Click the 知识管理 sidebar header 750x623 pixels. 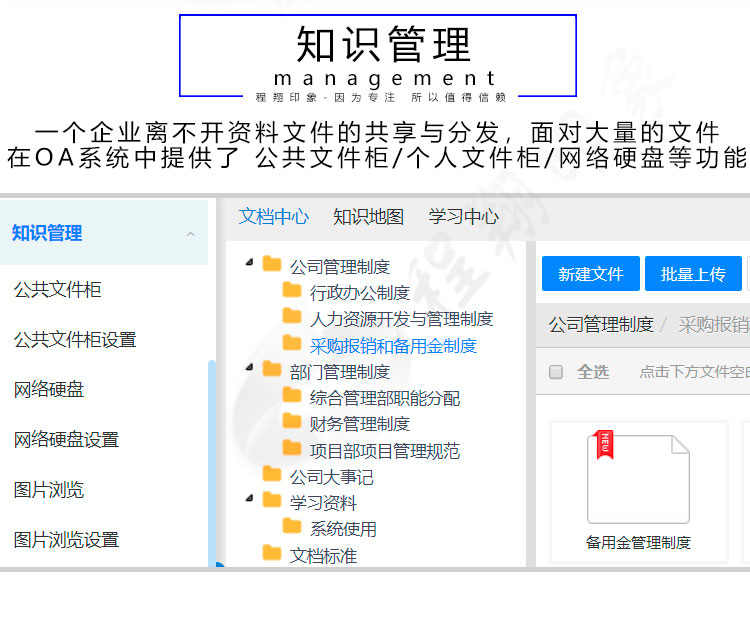[x=104, y=233]
